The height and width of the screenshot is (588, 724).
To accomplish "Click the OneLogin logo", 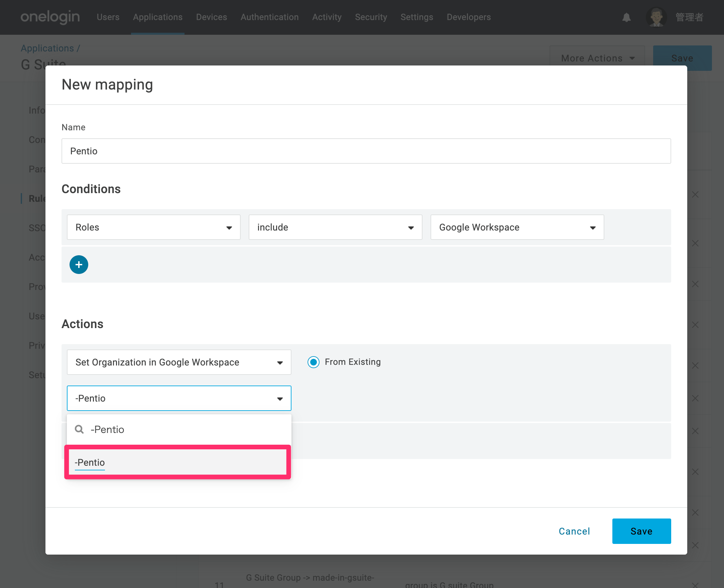I will click(50, 17).
